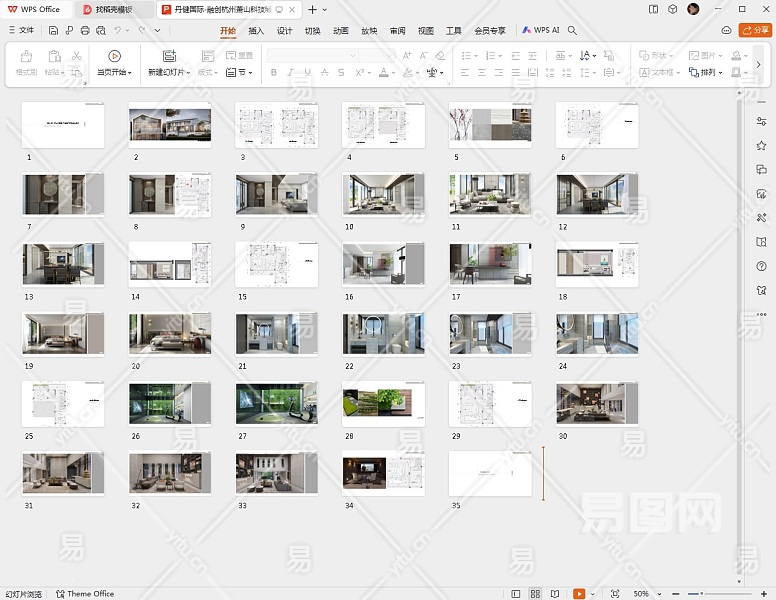Click the fit-to-window zoom icon
776x600 pixels.
(x=614, y=594)
